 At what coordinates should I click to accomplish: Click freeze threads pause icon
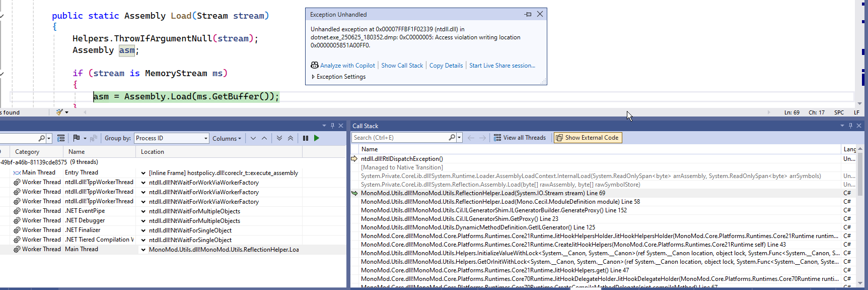[x=306, y=138]
